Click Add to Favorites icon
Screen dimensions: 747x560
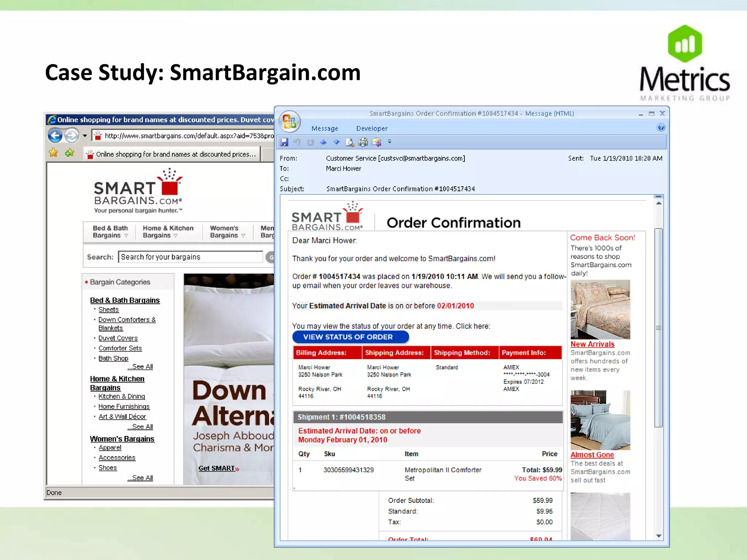[69, 153]
